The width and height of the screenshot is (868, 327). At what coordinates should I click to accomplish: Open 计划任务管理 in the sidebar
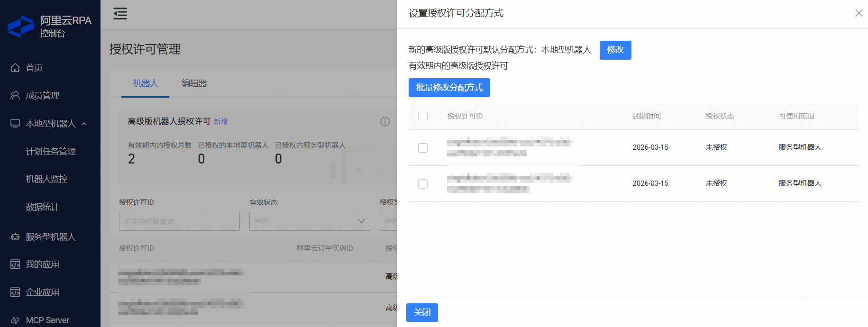pos(50,151)
